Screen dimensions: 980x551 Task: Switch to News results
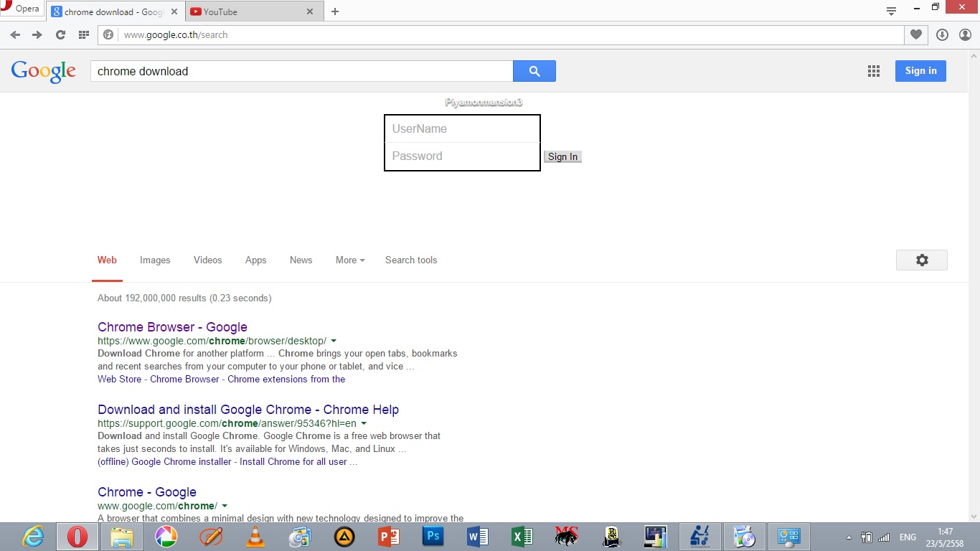point(301,260)
